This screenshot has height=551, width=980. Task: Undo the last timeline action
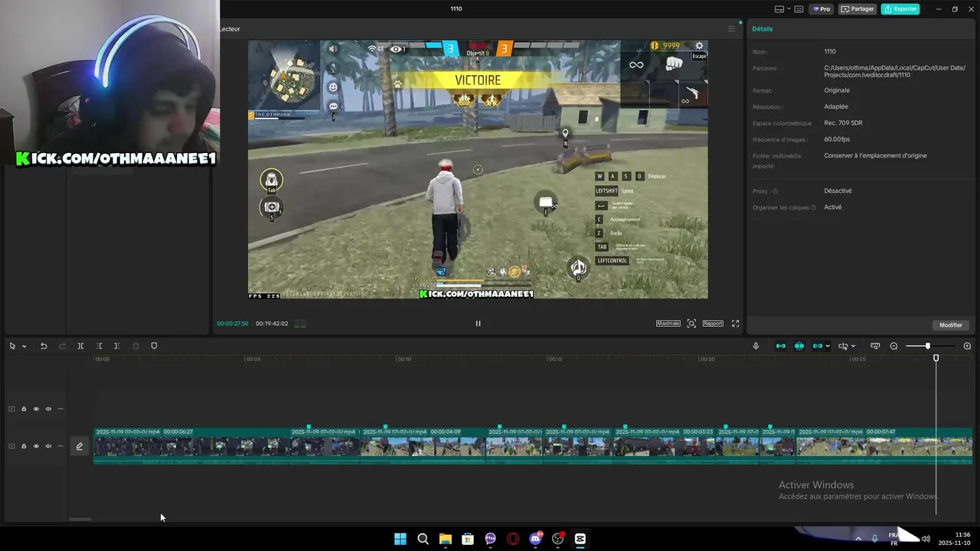click(44, 346)
